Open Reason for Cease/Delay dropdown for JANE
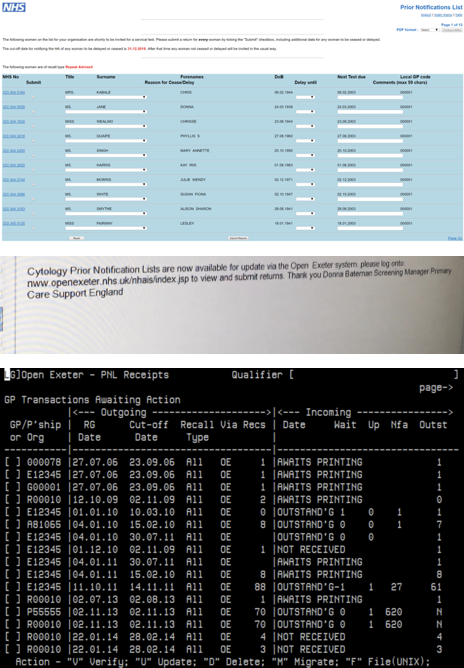This screenshot has width=464, height=668. pos(106,112)
